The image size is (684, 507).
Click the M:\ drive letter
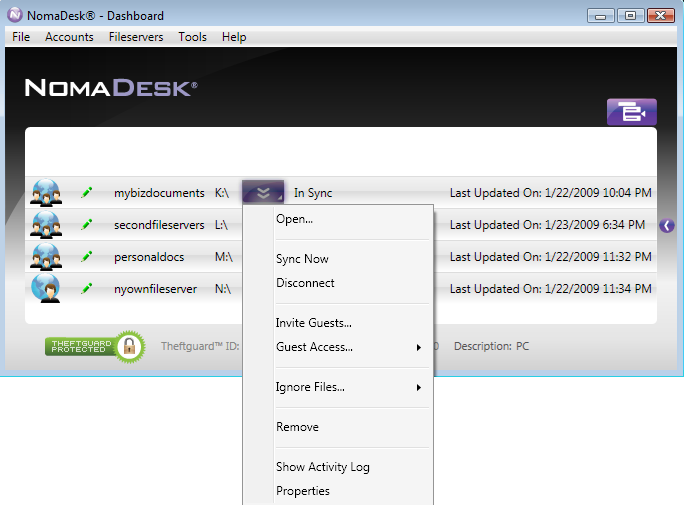tap(224, 257)
